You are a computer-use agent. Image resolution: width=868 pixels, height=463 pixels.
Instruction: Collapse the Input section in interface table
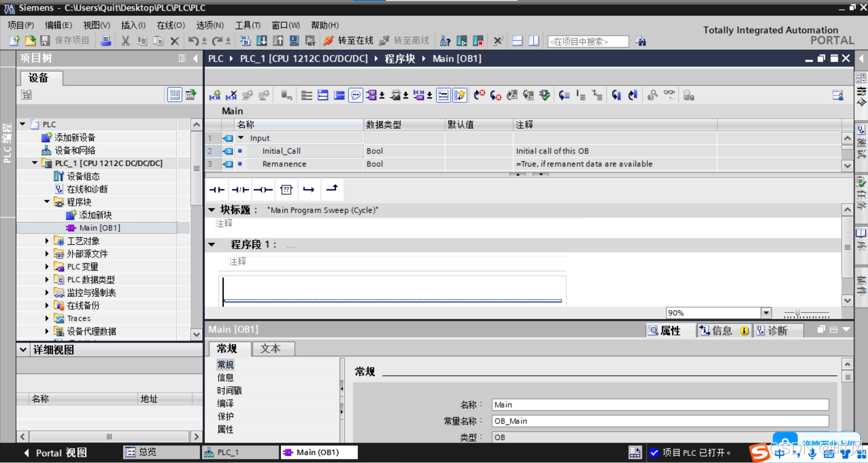241,138
